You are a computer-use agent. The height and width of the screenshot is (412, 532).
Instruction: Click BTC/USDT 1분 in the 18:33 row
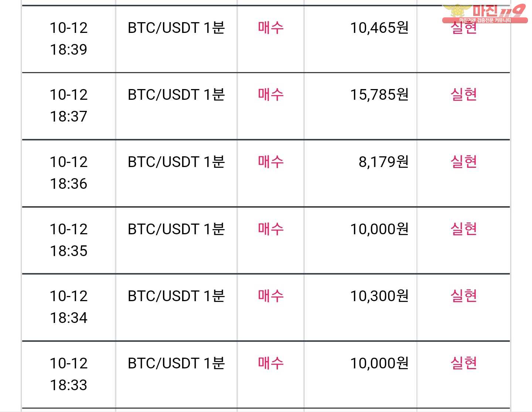click(176, 363)
